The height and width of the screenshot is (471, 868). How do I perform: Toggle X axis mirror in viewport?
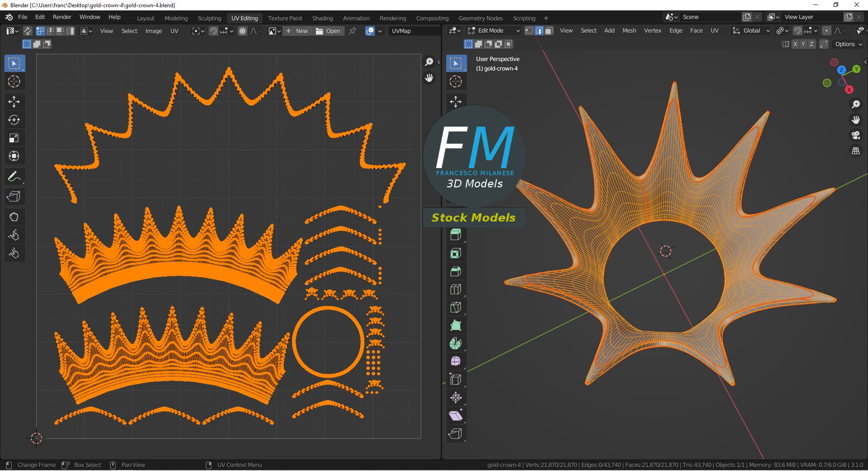click(x=795, y=44)
